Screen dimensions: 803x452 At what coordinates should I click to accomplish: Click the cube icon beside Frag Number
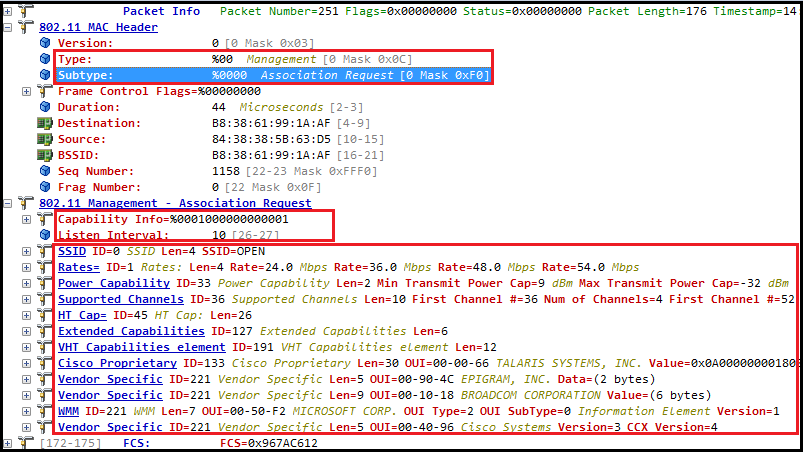pos(45,187)
